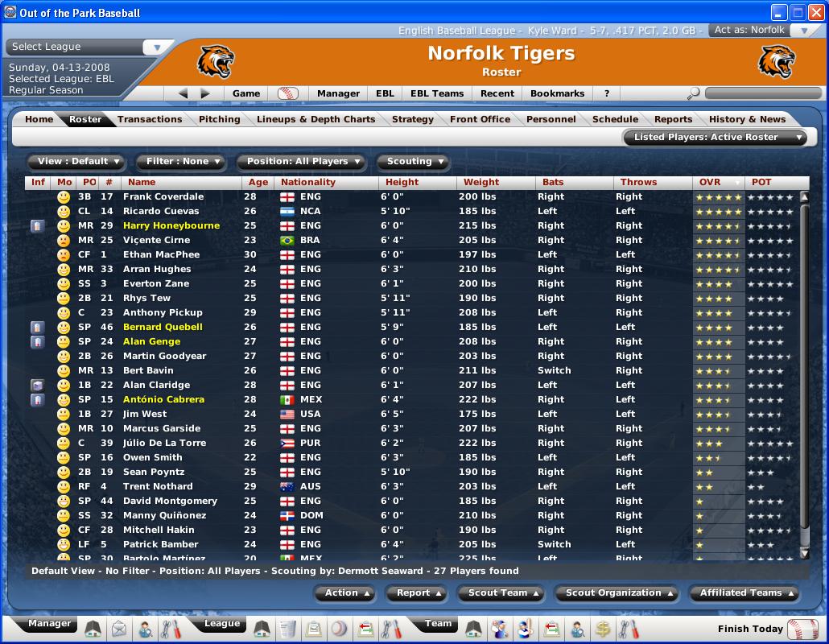Click the roster list scrollbar down arrow
The image size is (829, 644).
click(804, 553)
